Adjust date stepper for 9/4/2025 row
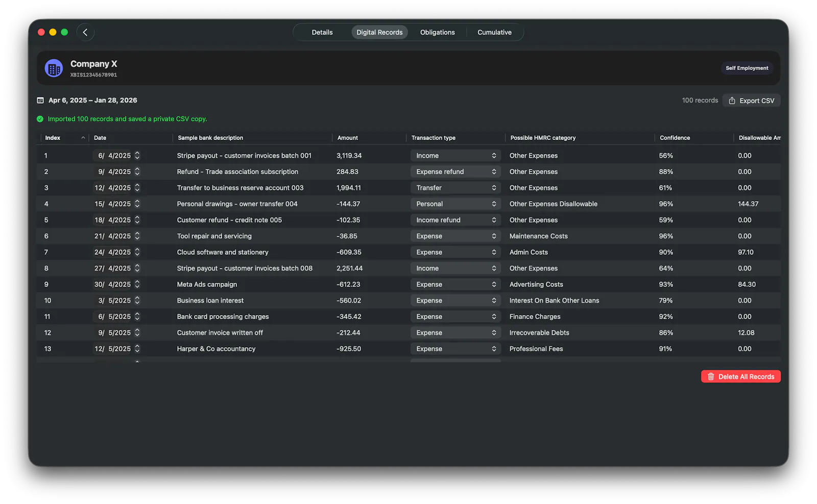Image resolution: width=817 pixels, height=504 pixels. [137, 172]
